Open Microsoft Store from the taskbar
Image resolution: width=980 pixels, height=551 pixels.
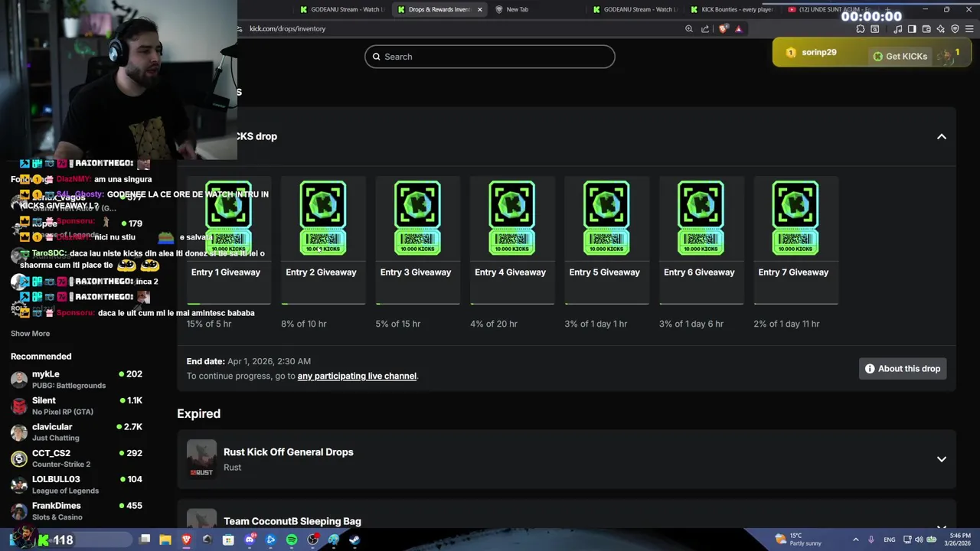click(x=228, y=540)
